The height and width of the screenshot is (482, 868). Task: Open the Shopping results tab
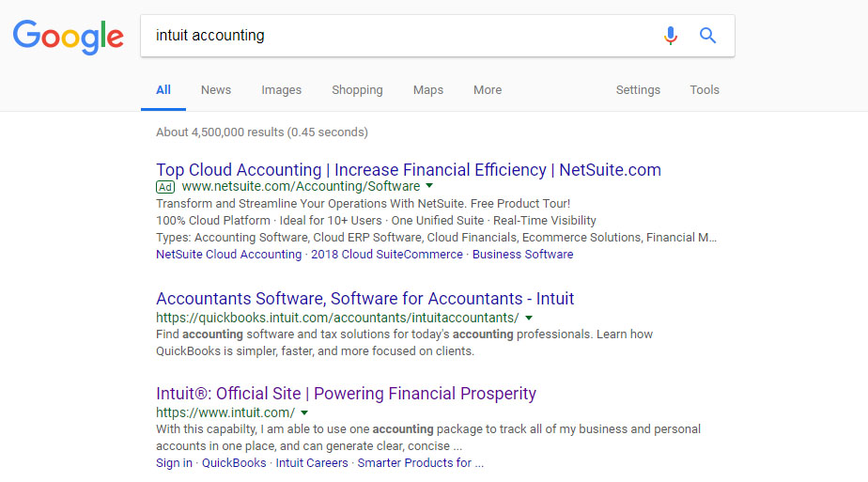(357, 90)
